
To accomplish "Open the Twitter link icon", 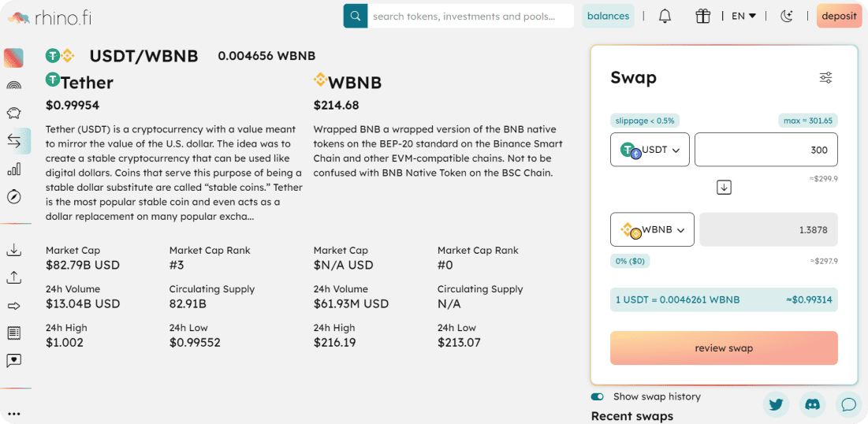I will (x=776, y=404).
